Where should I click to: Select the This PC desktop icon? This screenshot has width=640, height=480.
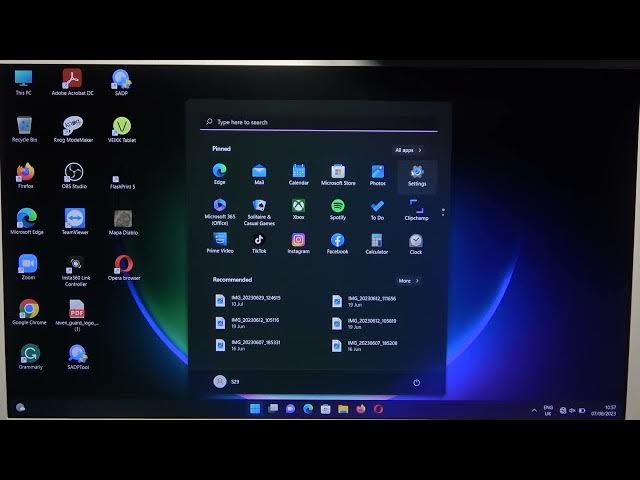pos(23,82)
